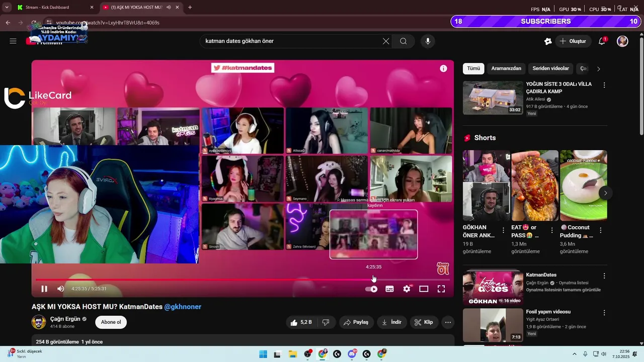Open Windows Start menu
The width and height of the screenshot is (644, 362).
pyautogui.click(x=263, y=354)
